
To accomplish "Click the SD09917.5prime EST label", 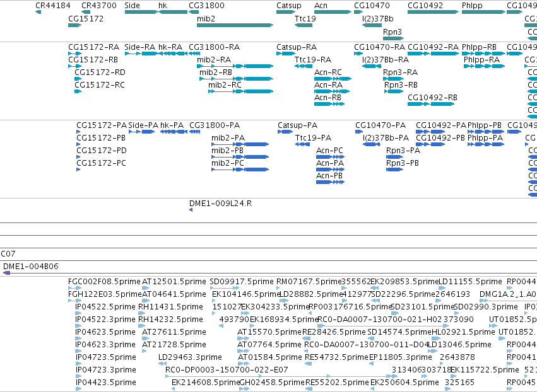I will tap(242, 282).
